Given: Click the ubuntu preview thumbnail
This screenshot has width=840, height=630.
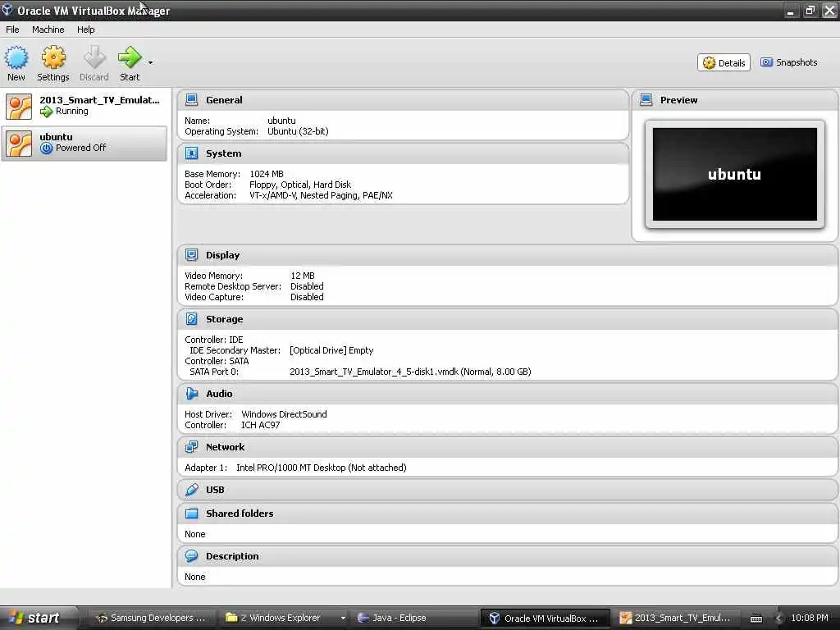Looking at the screenshot, I should [734, 174].
